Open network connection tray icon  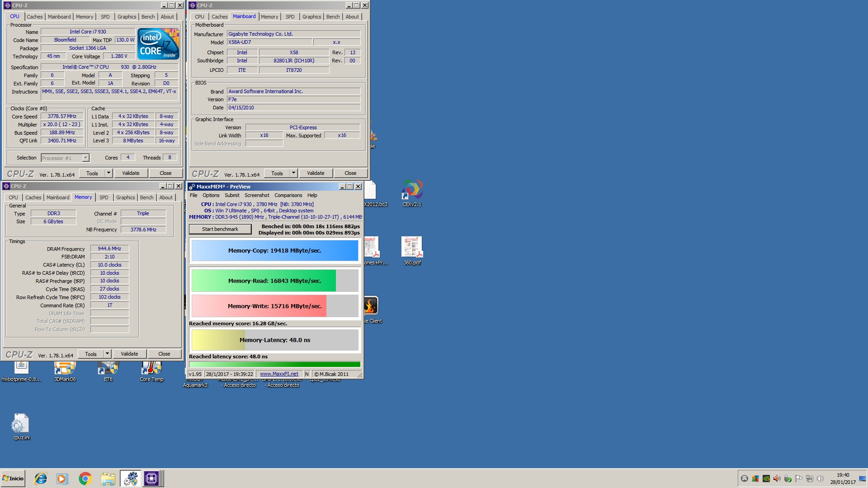pos(809,479)
